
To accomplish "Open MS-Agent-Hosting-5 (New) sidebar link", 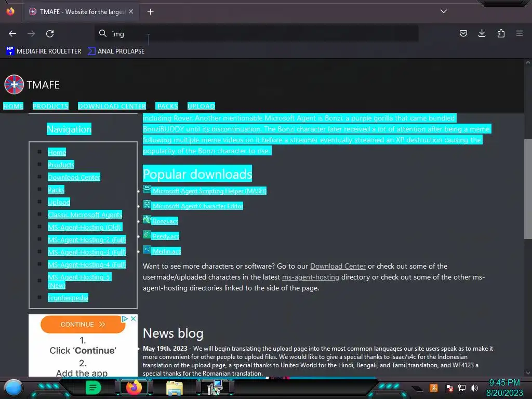I will tap(79, 281).
